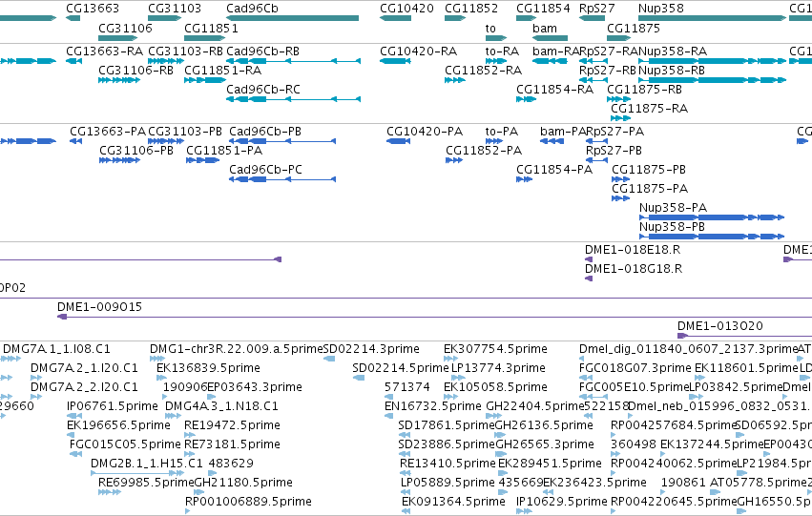Screen dimensions: 812x516
Task: Click the CG10420 gene arrow
Action: [x=395, y=18]
